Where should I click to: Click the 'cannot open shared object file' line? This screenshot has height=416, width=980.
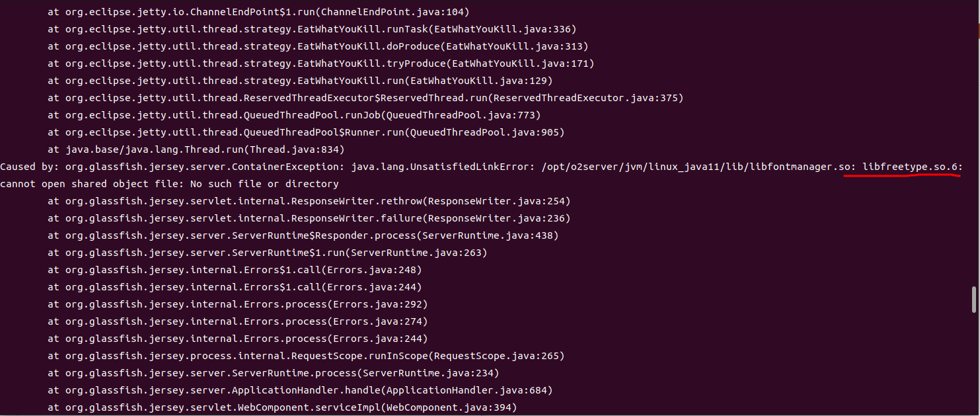169,184
